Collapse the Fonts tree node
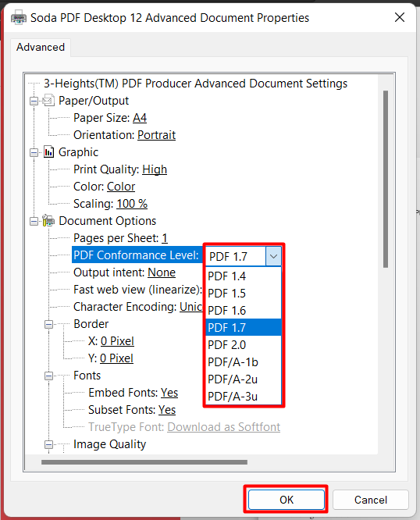 [x=48, y=376]
